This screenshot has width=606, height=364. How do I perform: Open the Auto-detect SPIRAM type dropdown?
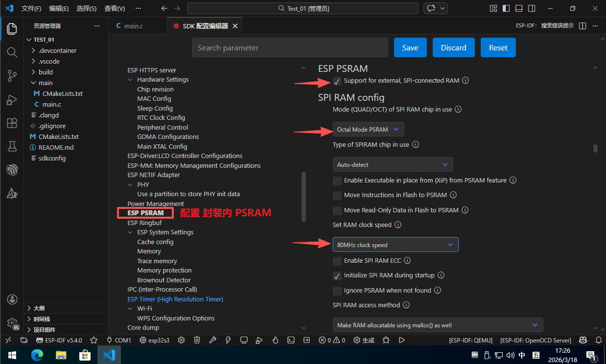pos(393,164)
